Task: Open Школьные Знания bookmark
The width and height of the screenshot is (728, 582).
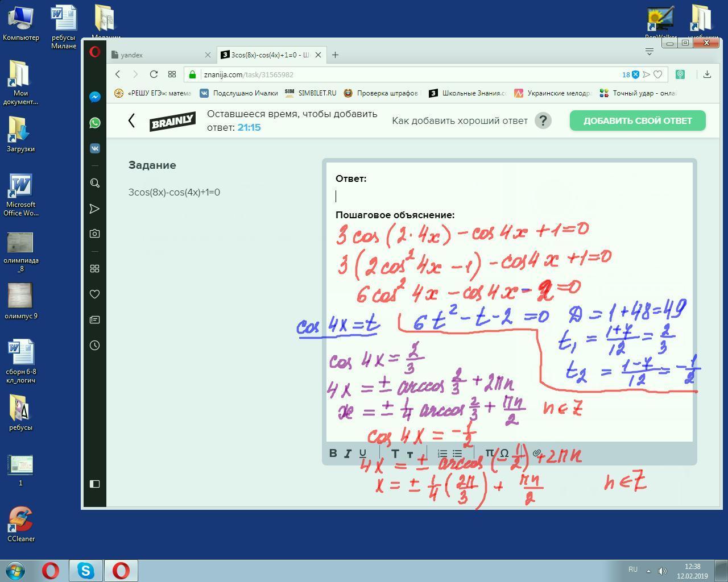Action: (467, 93)
